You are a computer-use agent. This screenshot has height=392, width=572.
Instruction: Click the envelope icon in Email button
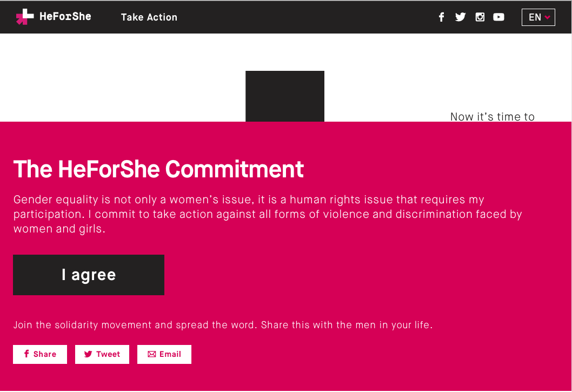[152, 354]
